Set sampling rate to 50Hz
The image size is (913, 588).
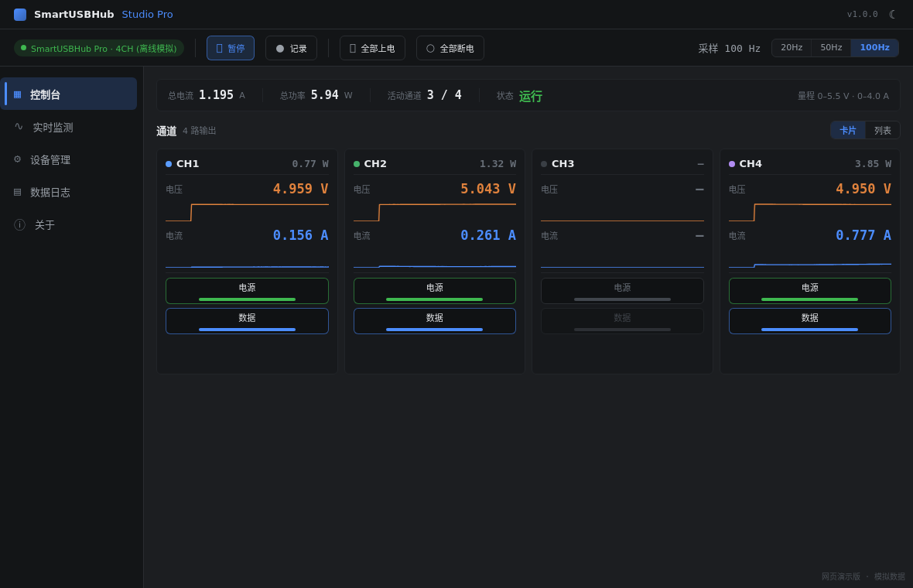tap(831, 48)
